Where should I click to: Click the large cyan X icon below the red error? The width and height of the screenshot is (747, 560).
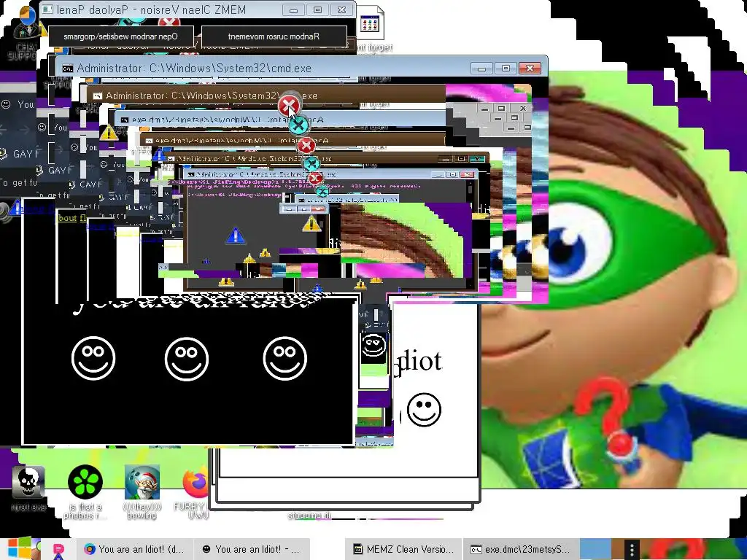298,126
